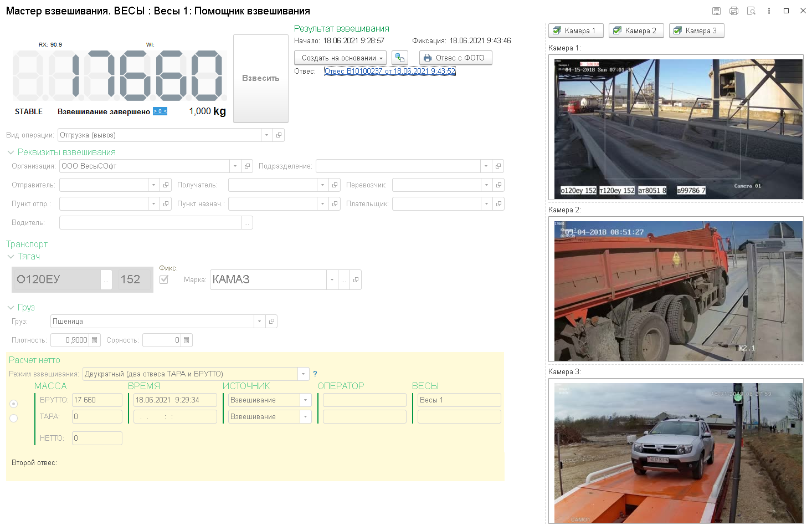812x530 pixels.
Task: Toggle the Фикс. checkbox
Action: click(x=164, y=279)
